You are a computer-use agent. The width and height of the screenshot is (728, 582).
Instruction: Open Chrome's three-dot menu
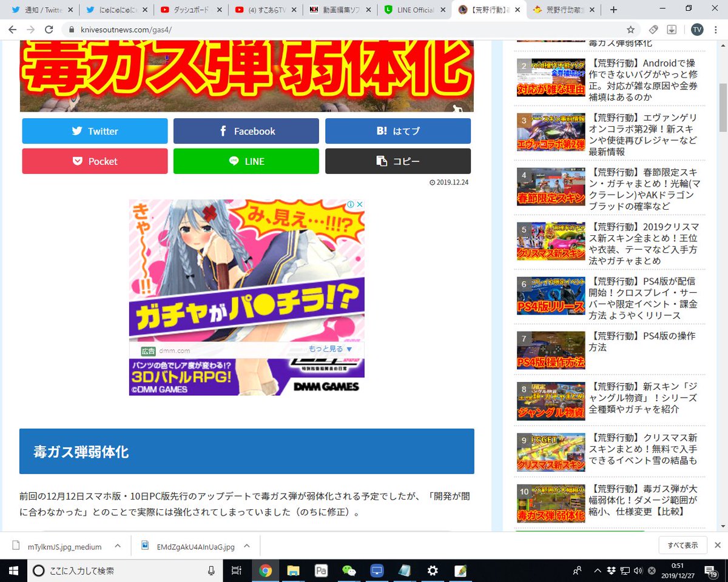pos(716,29)
